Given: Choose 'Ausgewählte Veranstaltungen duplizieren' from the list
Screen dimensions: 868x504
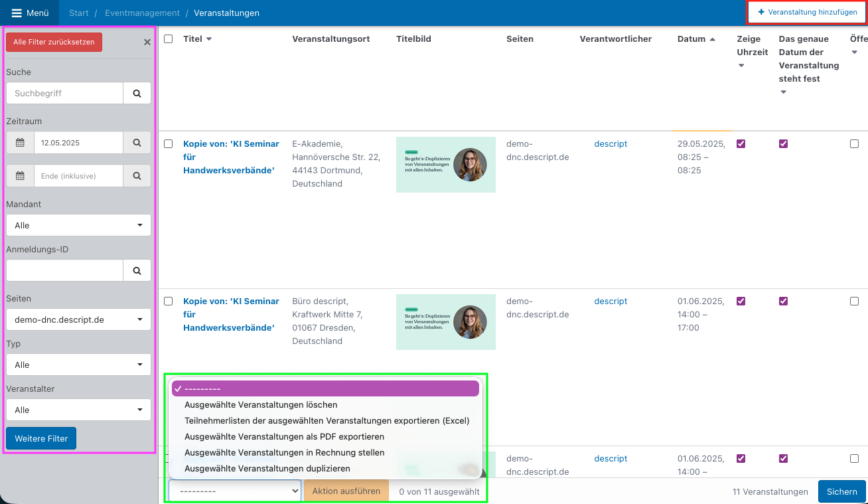Looking at the screenshot, I should point(267,468).
